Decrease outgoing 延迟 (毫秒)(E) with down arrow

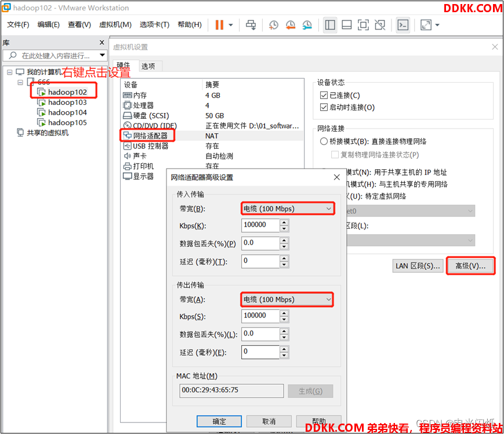pyautogui.click(x=284, y=355)
